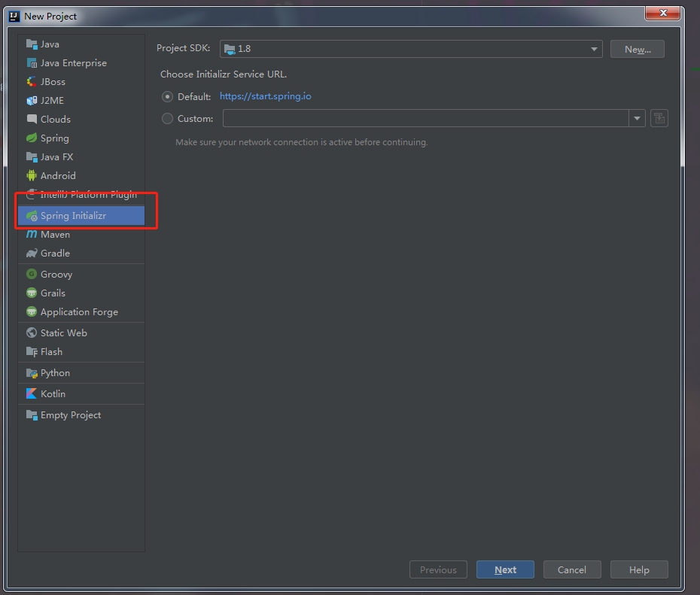Screen dimensions: 700x595
Task: Click the JBoss icon
Action: (32, 82)
